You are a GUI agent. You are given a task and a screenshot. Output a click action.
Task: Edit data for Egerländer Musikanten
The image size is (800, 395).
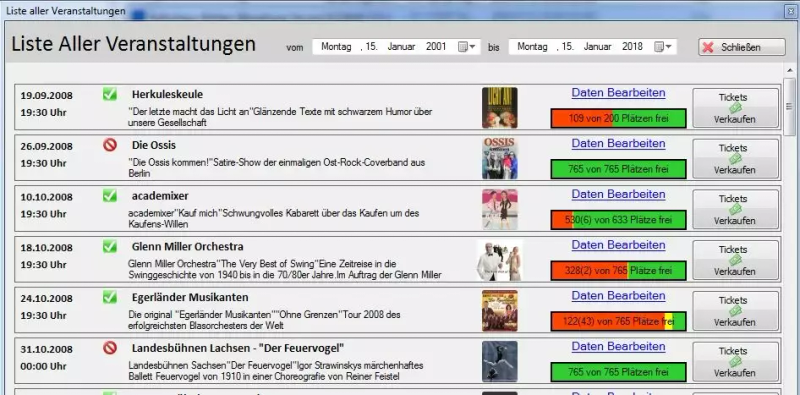(x=618, y=296)
